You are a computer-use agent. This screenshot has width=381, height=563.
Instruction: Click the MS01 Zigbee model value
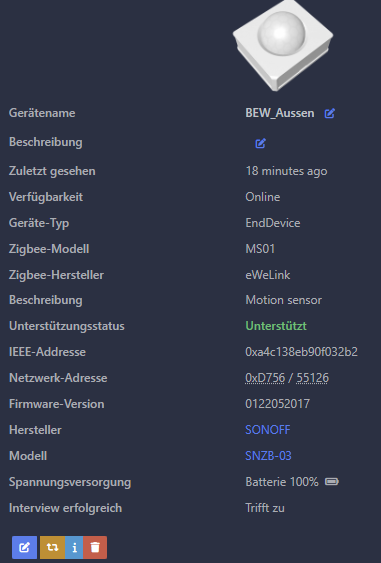[260, 249]
